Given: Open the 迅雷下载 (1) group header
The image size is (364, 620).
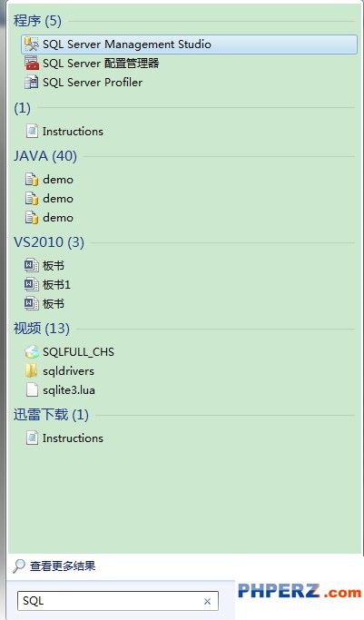Looking at the screenshot, I should tap(51, 414).
